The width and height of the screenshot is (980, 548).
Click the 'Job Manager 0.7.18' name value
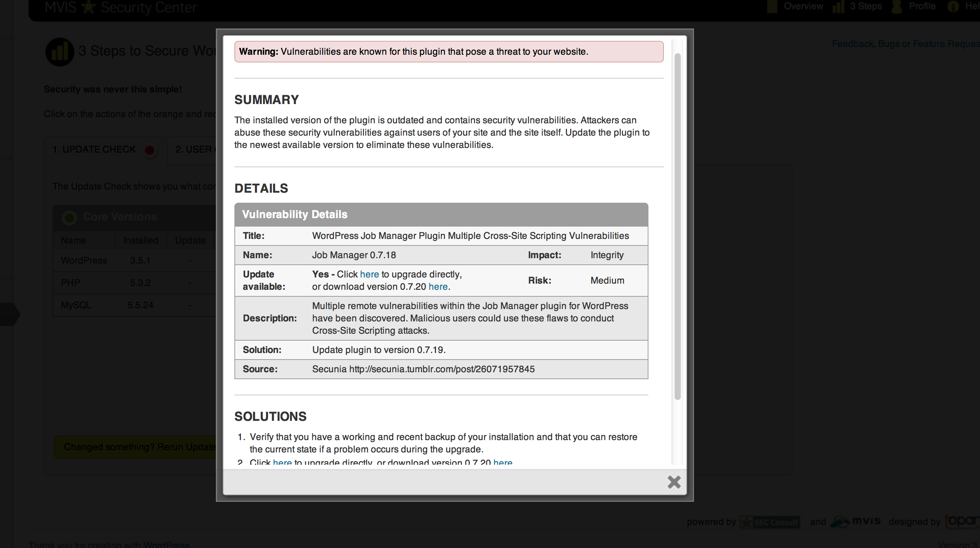coord(354,255)
